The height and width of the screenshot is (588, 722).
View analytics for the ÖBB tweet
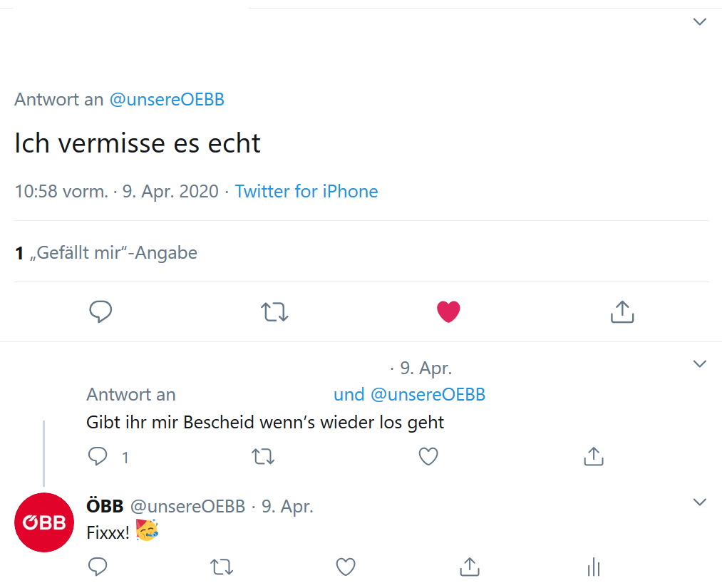[x=593, y=567]
